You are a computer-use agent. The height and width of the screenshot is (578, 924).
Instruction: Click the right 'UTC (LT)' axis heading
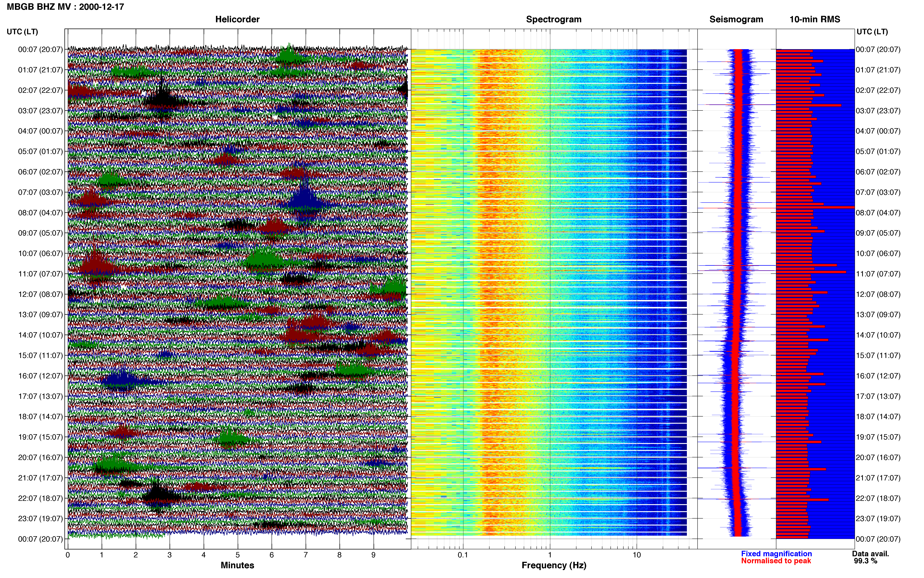tap(872, 32)
